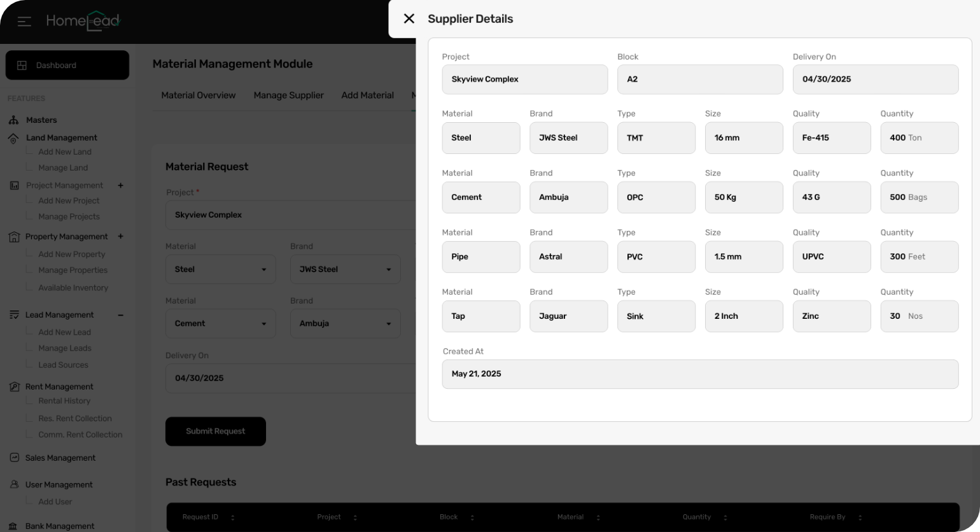Open the JWS Steel brand dropdown
Screen dimensions: 980x532
click(346, 269)
